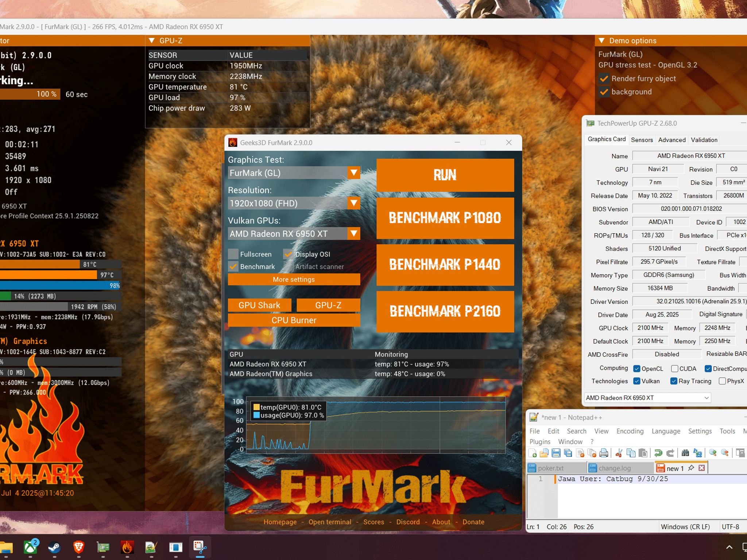Click the Vulkan checkbox in GPU-Z
The width and height of the screenshot is (747, 560).
(x=637, y=381)
